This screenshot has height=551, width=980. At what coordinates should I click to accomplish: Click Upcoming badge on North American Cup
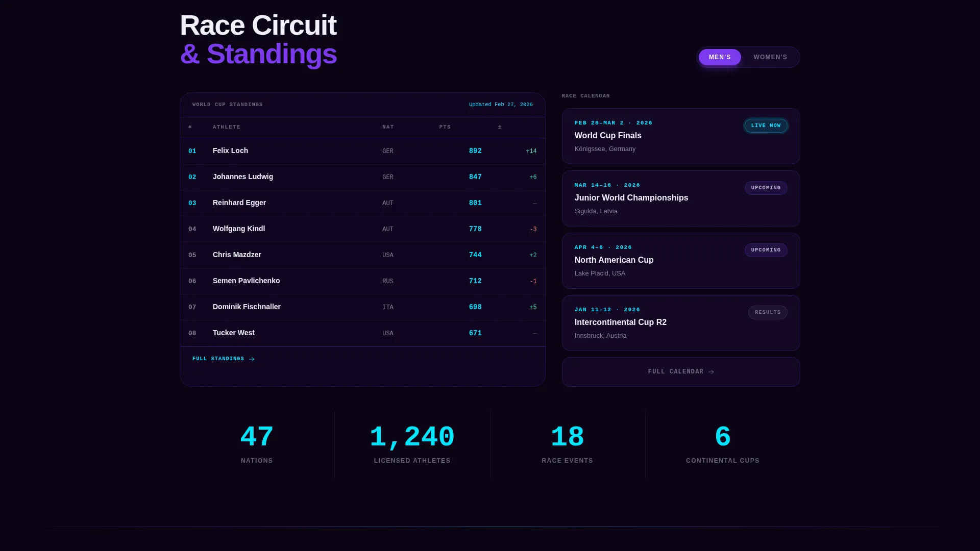click(766, 250)
